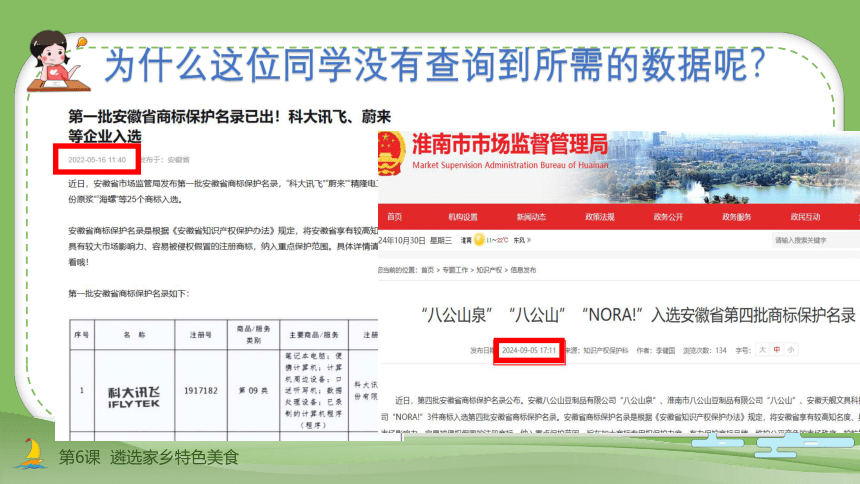Image resolution: width=860 pixels, height=484 pixels.
Task: Click the Market Supervision Administration Bureau of Huainan subtitle
Action: coord(510,165)
